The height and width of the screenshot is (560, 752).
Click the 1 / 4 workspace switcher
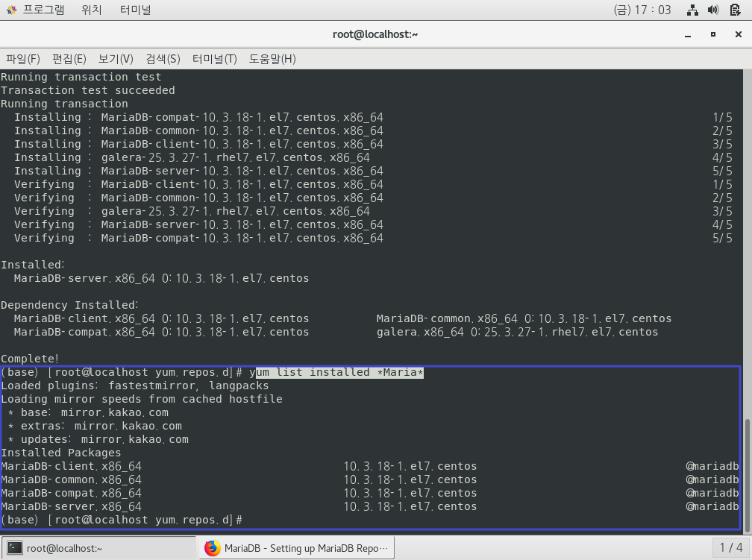(731, 547)
